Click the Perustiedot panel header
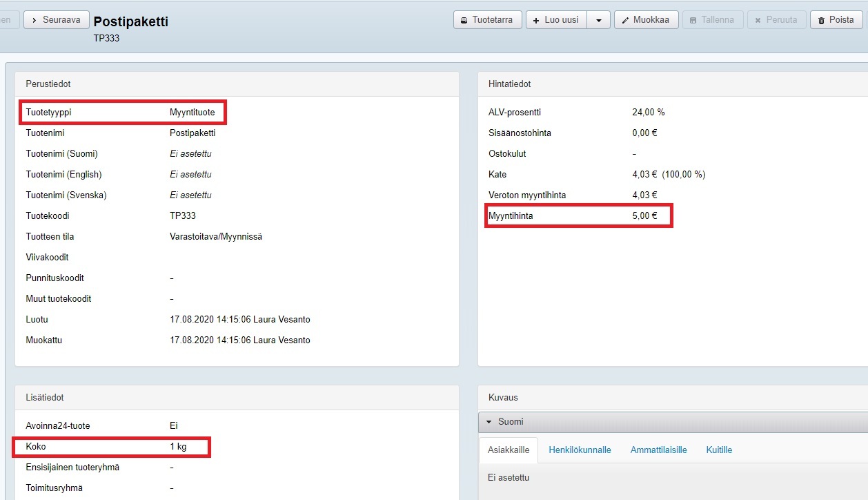Viewport: 868px width, 500px height. click(x=48, y=84)
